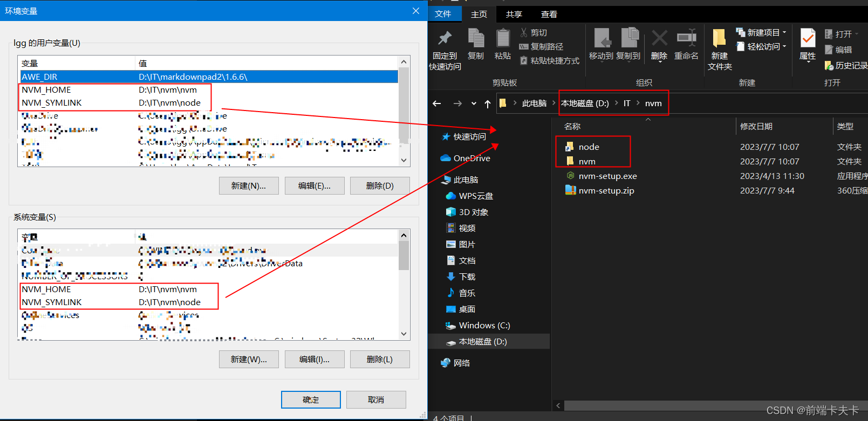Click the Copy to icon
This screenshot has width=868, height=421.
[x=629, y=38]
